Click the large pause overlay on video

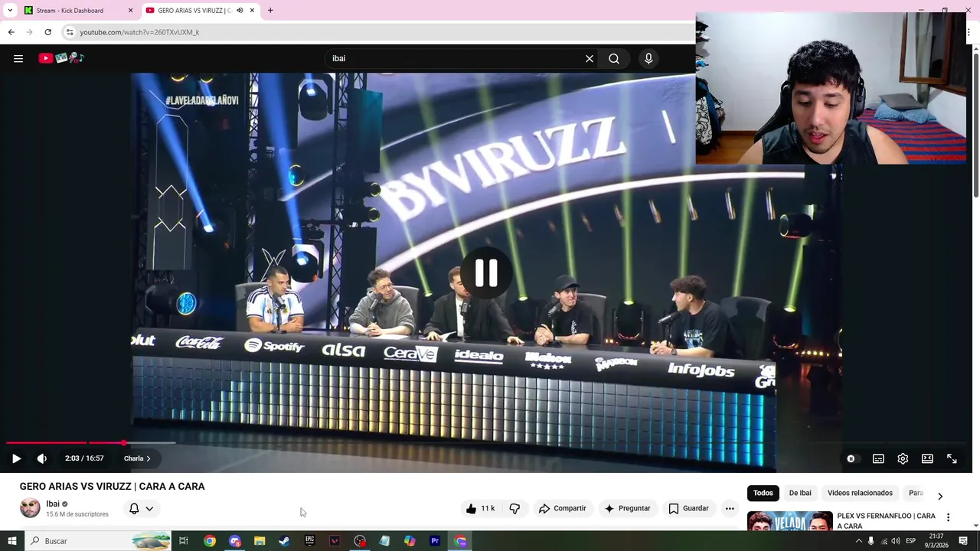click(x=486, y=273)
